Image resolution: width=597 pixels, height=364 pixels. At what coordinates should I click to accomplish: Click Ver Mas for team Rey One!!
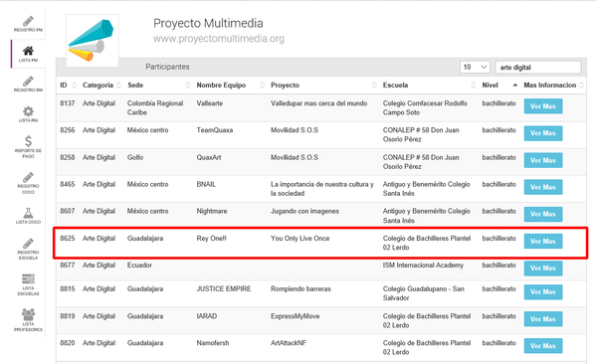[543, 242]
